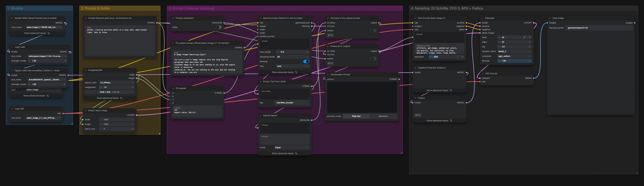Increase batch_size with the plus icon
This screenshot has width=644, height=186.
132,129
